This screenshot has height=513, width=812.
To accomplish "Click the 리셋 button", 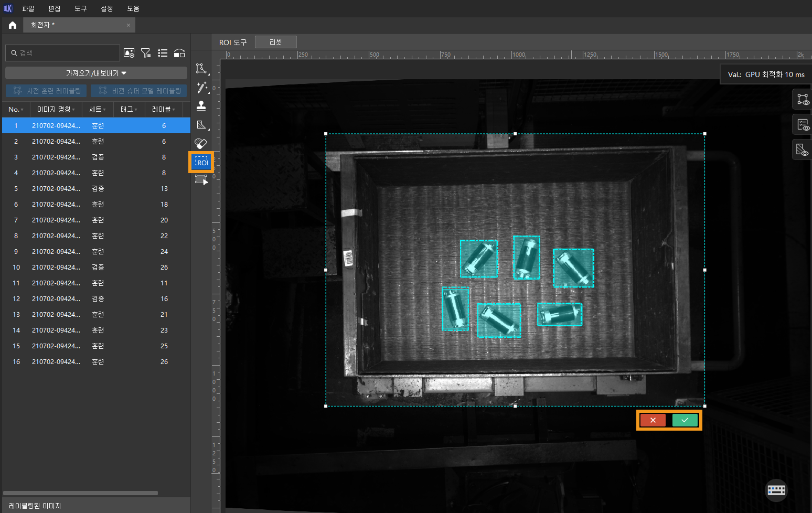I will tap(275, 42).
